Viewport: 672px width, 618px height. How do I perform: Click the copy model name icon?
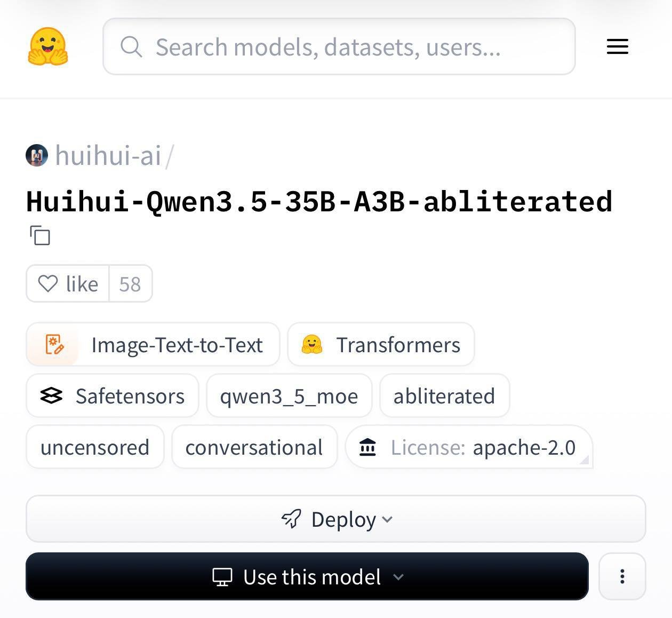click(x=39, y=235)
